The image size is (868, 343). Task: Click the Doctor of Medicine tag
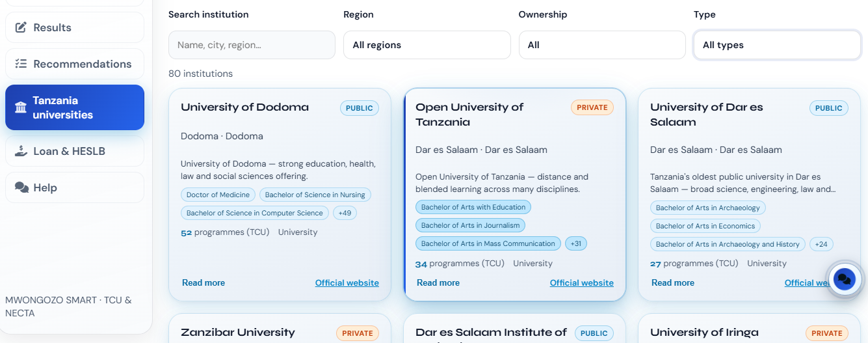218,195
